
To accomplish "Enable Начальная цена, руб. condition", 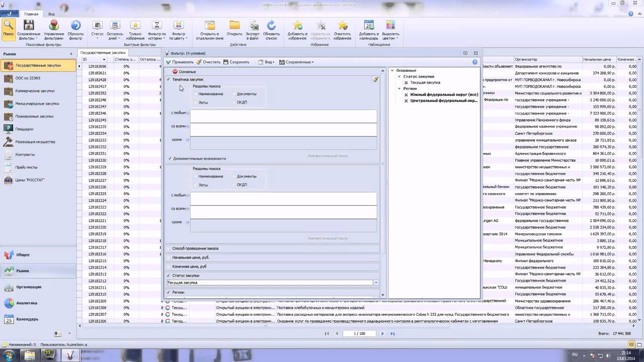I will [169, 257].
